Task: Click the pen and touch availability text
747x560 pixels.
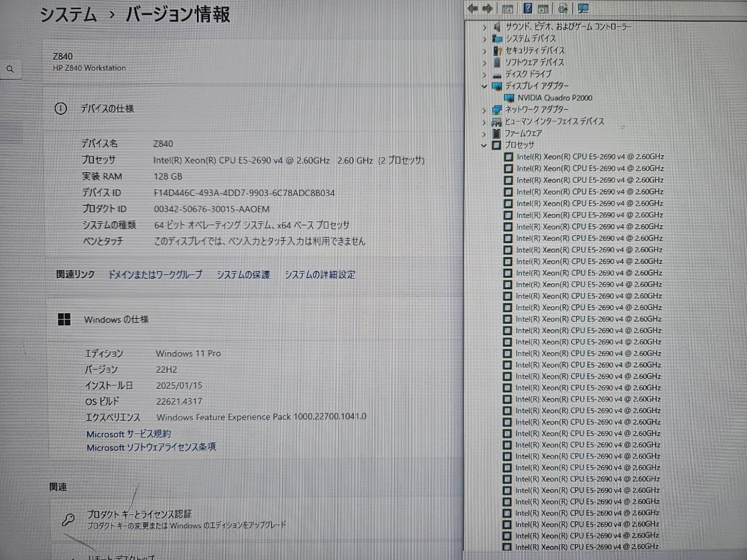Action: 260,242
